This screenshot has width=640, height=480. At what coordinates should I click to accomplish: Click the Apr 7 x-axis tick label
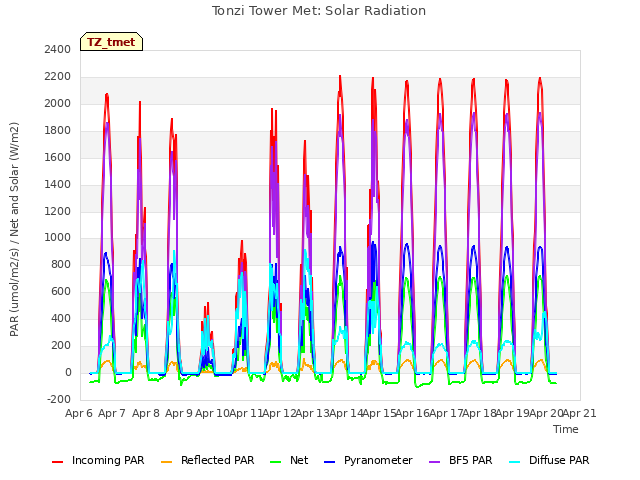112,413
